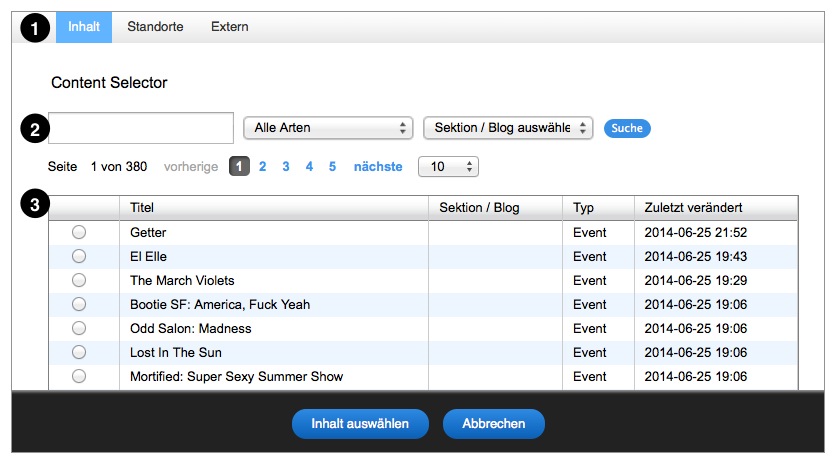Click the Inhalt auswählen button

[x=360, y=424]
